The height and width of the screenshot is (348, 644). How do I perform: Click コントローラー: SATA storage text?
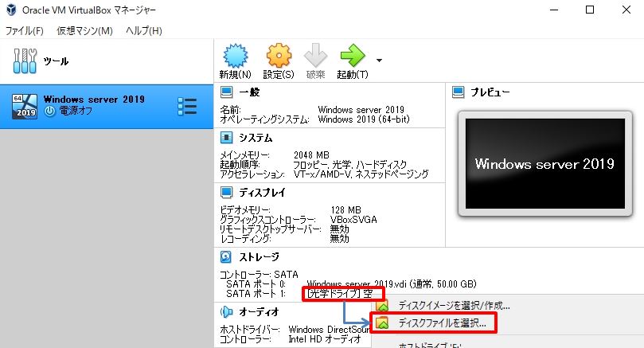tap(259, 275)
